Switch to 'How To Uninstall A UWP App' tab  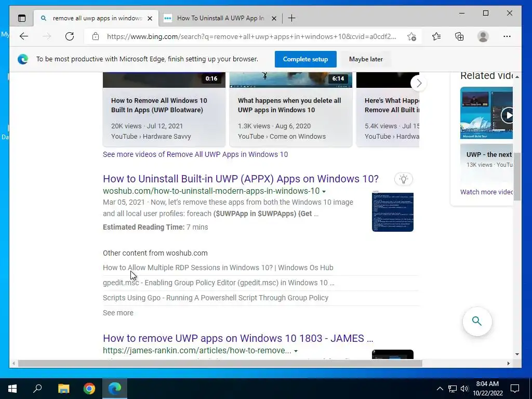click(220, 18)
